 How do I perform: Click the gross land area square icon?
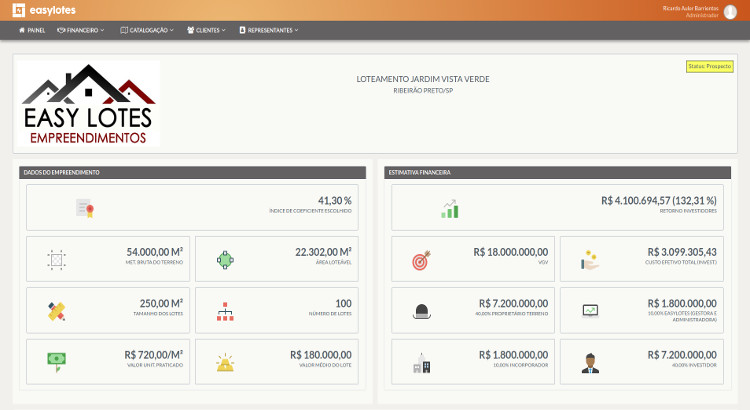[56, 260]
